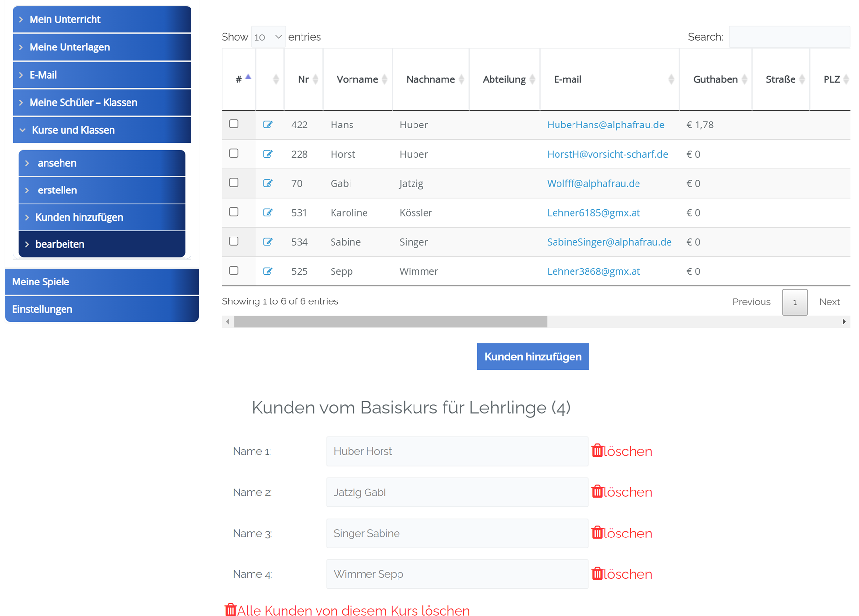Click trash icon for deleting all course customers

pos(230,610)
